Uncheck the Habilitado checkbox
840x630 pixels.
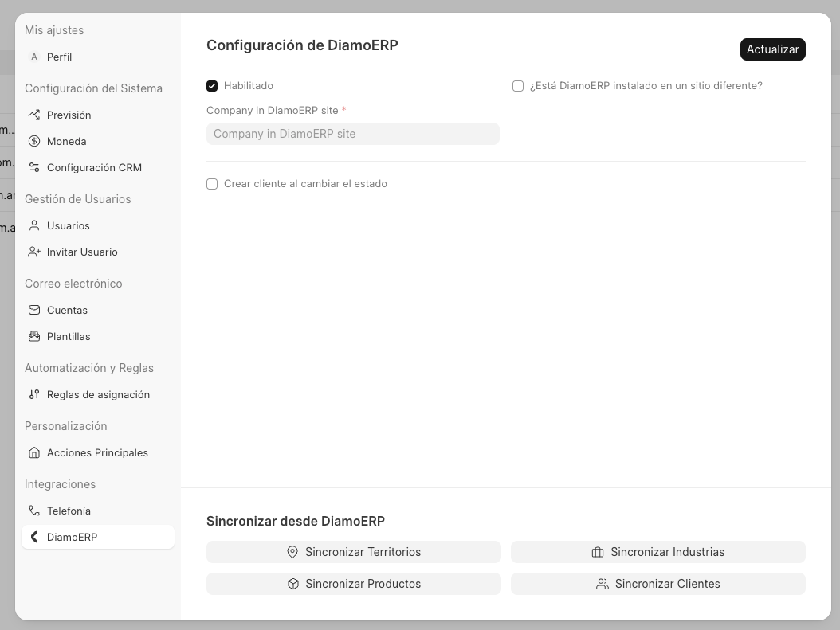point(212,86)
